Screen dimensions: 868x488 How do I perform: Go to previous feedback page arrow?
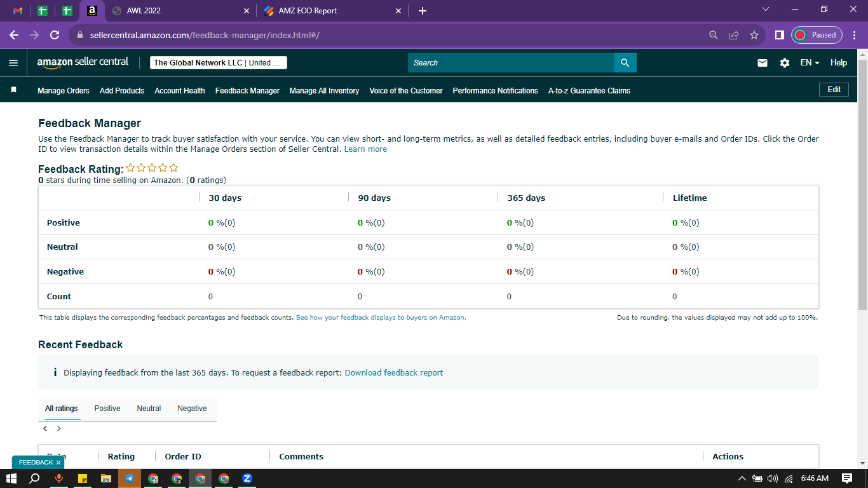(45, 428)
